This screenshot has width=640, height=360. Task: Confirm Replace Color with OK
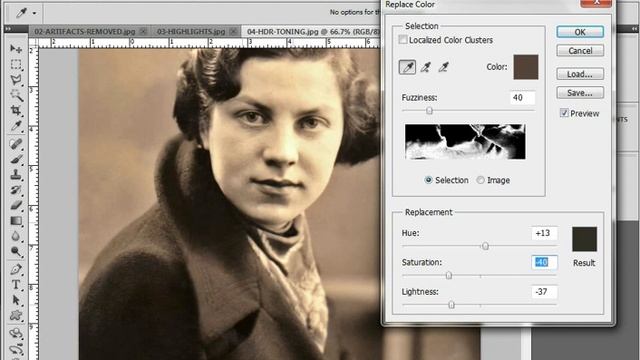click(580, 32)
